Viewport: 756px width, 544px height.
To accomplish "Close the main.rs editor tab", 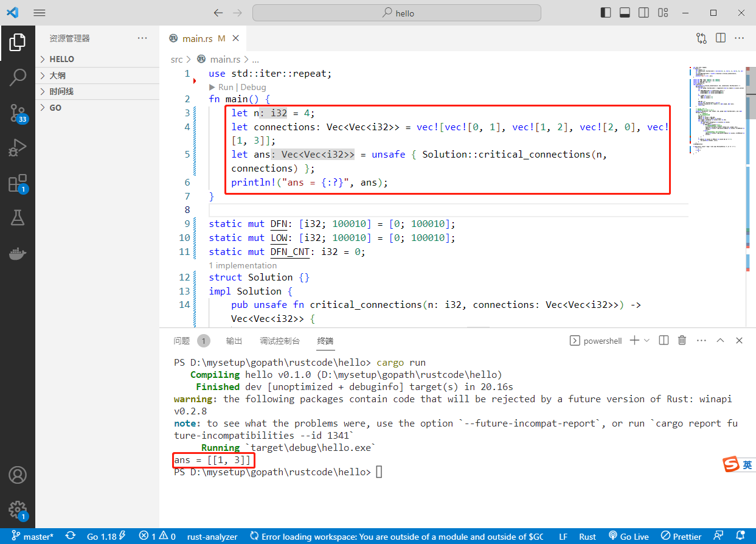I will click(x=235, y=38).
